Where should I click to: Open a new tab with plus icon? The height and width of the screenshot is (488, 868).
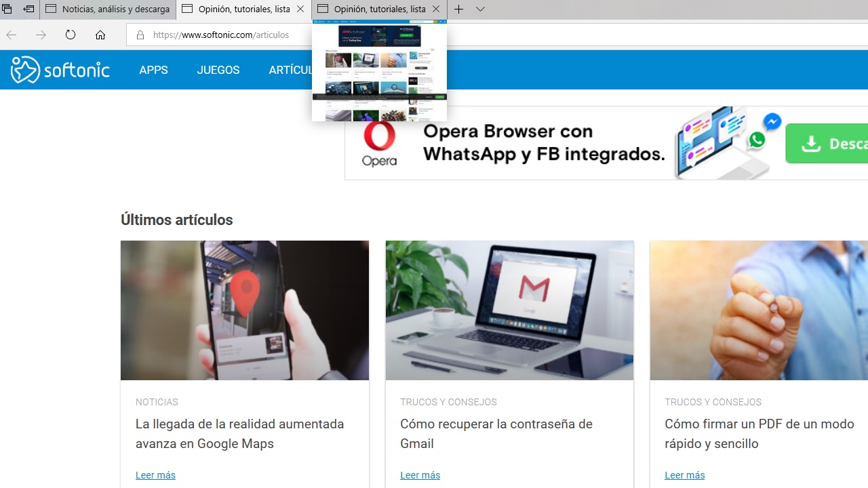click(x=459, y=9)
